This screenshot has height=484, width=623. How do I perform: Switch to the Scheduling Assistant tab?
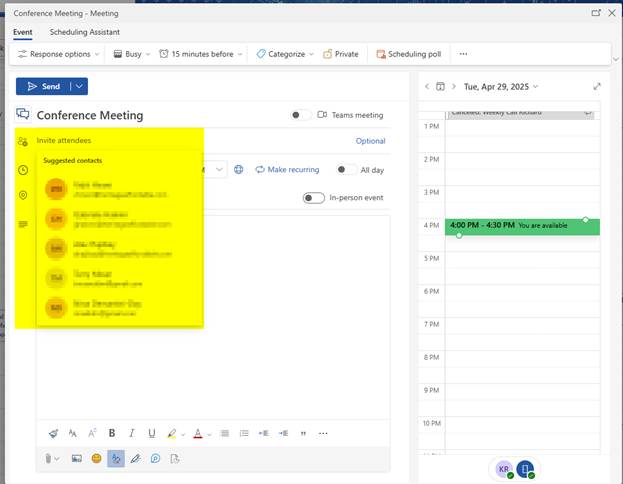[x=85, y=32]
